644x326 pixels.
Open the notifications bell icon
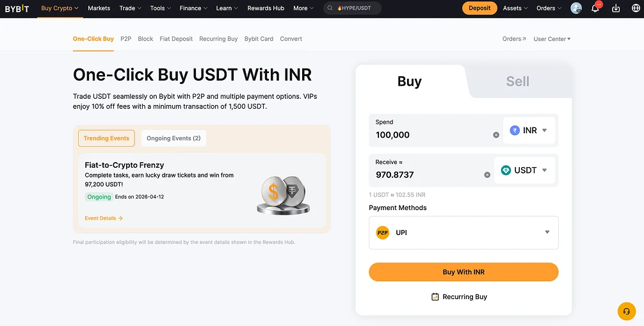coord(595,8)
